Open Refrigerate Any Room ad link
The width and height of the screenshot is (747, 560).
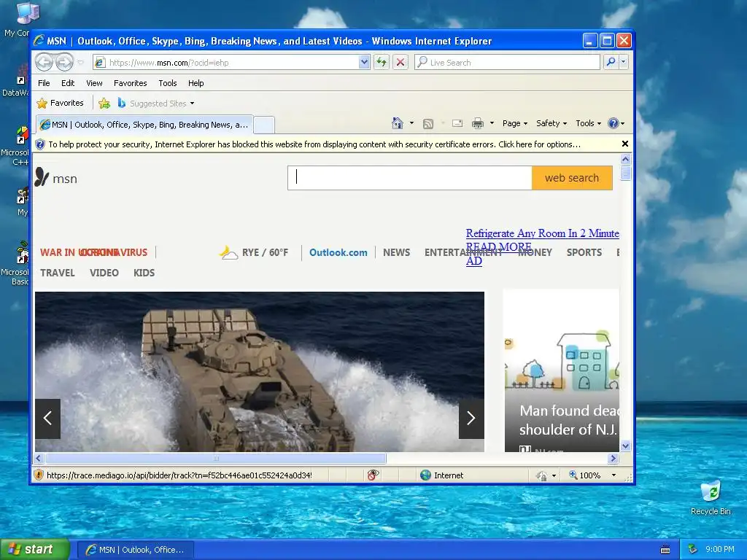coord(542,233)
